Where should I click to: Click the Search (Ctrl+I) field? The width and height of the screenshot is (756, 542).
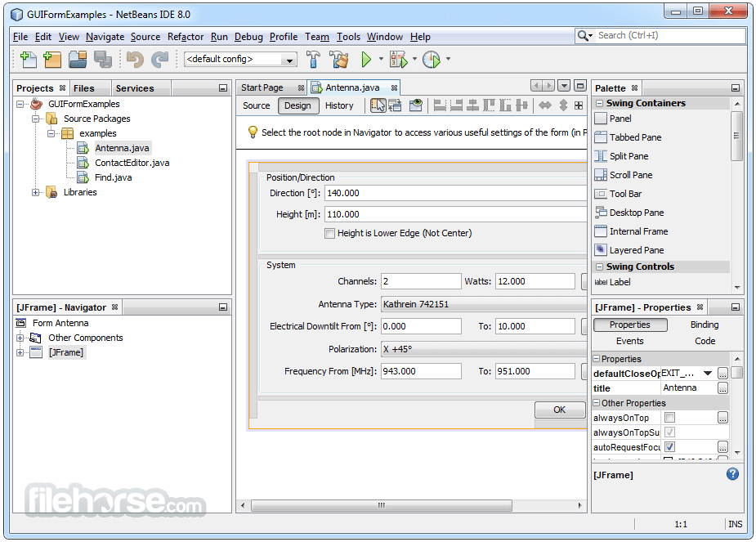(x=671, y=36)
